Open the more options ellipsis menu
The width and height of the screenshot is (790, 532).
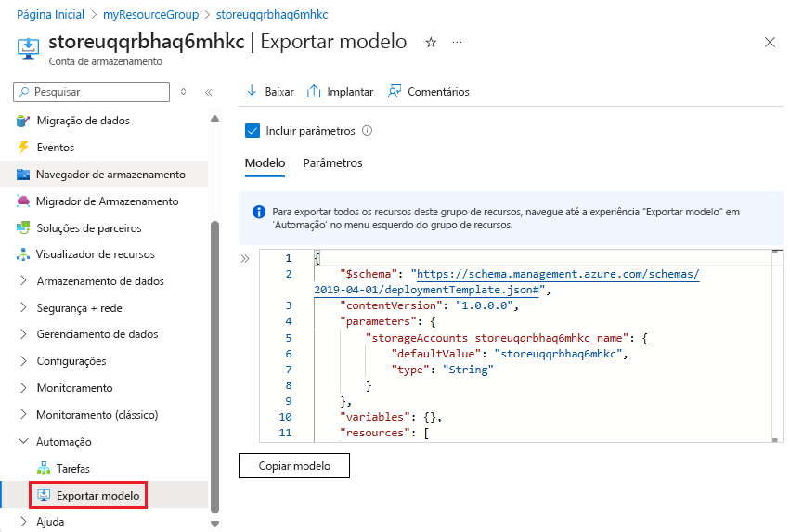point(457,43)
